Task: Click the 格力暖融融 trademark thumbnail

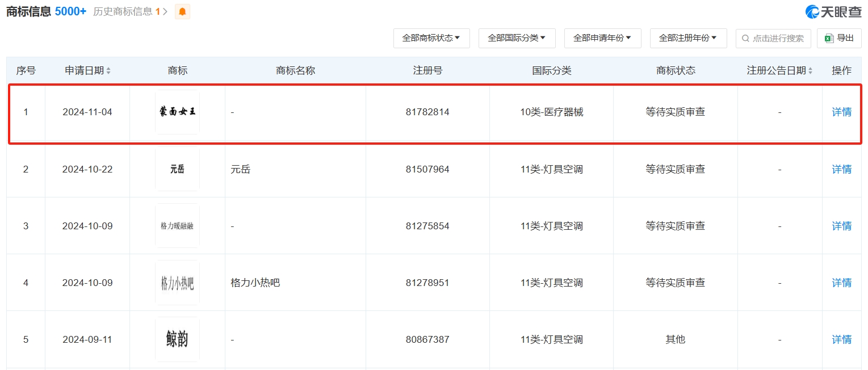Action: [x=177, y=226]
